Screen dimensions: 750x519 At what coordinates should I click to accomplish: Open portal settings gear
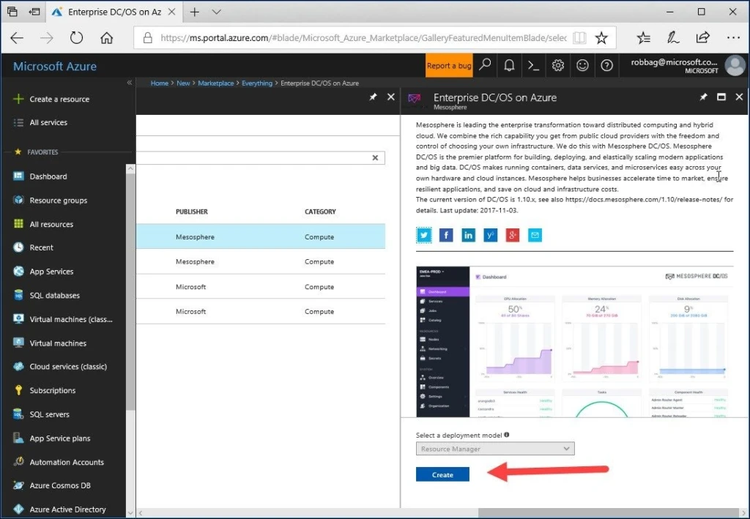tap(558, 65)
